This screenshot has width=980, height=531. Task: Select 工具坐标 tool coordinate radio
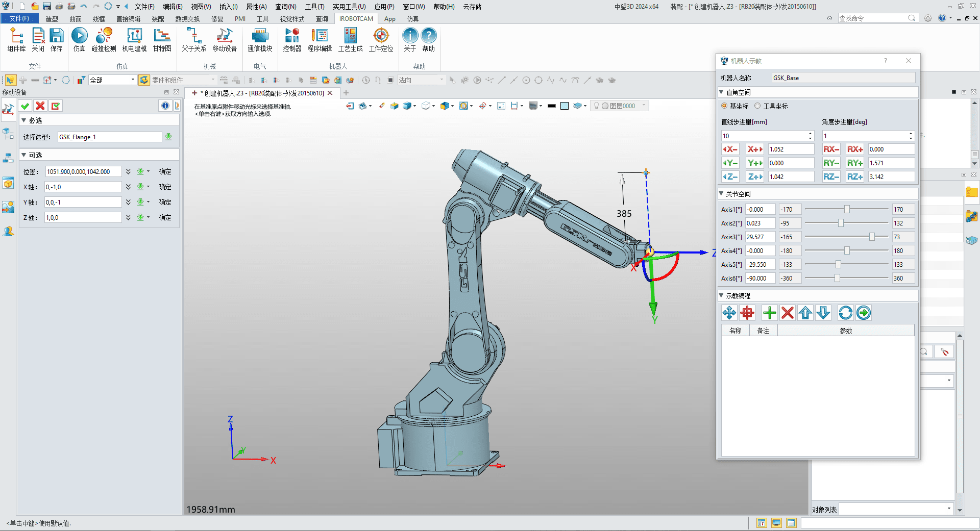coord(757,106)
